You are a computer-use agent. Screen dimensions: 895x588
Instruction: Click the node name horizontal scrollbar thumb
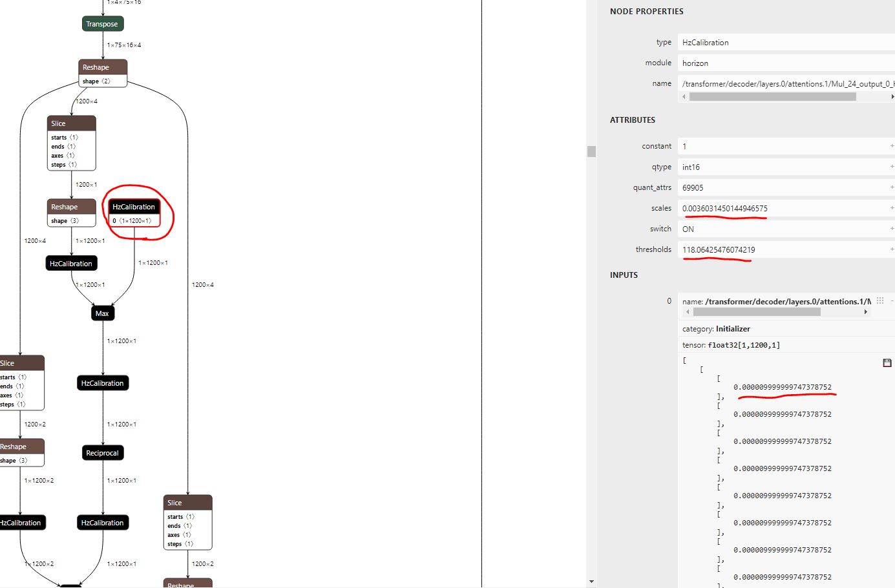pos(772,97)
